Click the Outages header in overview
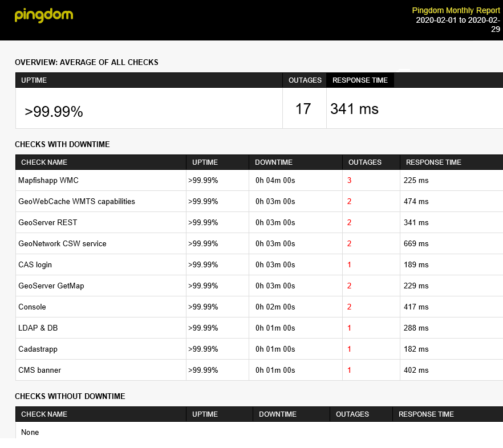The width and height of the screenshot is (503, 448). [x=305, y=80]
